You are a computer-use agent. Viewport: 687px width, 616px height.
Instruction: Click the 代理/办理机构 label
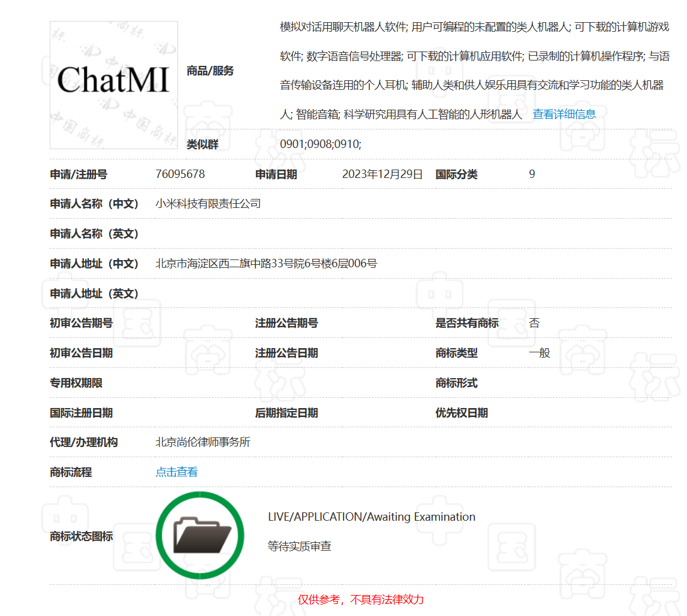[84, 442]
